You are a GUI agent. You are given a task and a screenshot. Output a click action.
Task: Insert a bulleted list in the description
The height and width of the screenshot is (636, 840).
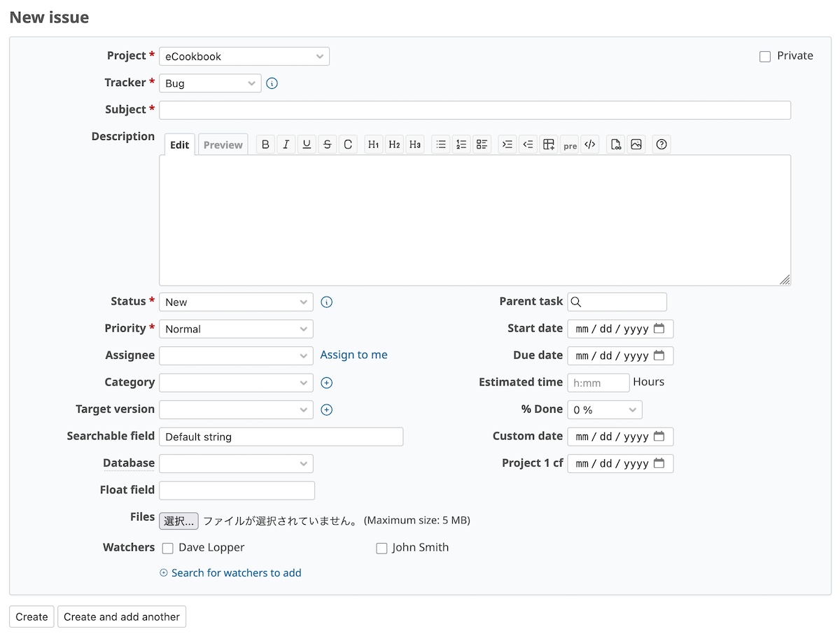coord(440,144)
